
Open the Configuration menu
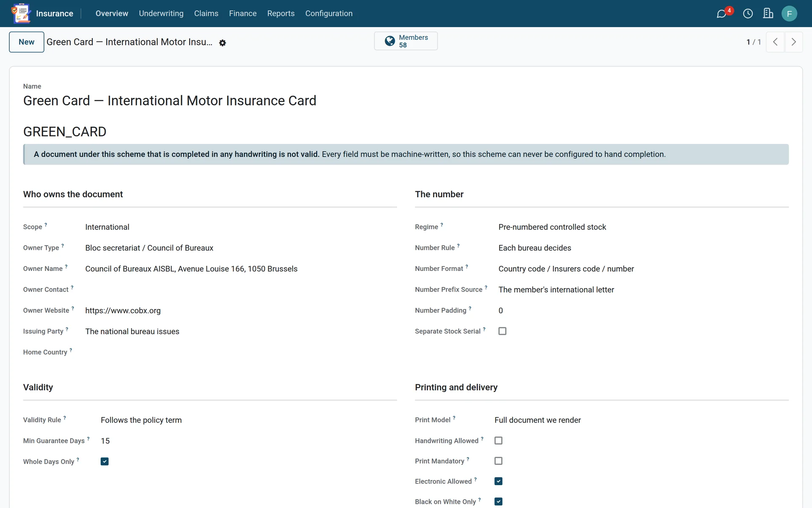(329, 14)
